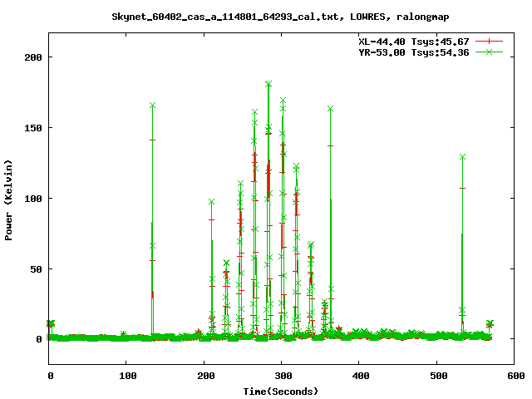532x399 pixels.
Task: Click y-axis tick label 200
Action: pos(33,57)
